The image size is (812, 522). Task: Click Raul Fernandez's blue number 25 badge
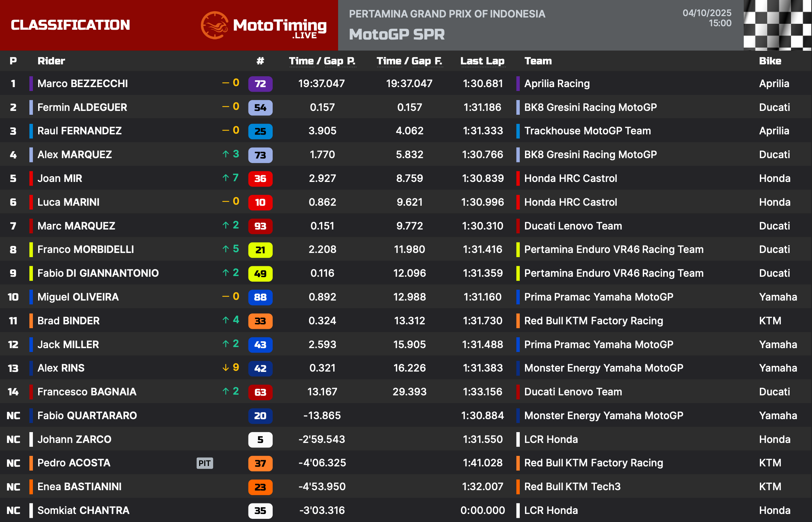(x=260, y=131)
